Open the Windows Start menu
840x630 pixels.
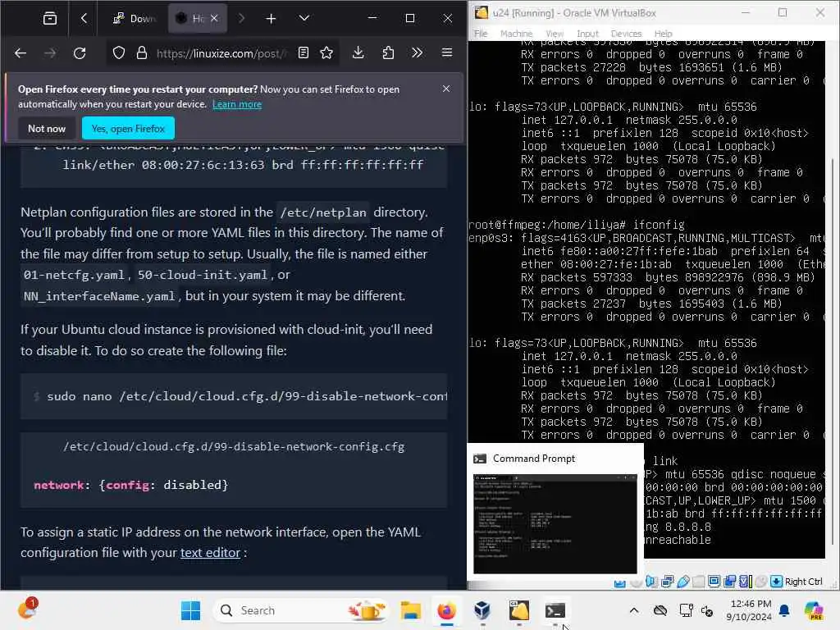pyautogui.click(x=190, y=610)
